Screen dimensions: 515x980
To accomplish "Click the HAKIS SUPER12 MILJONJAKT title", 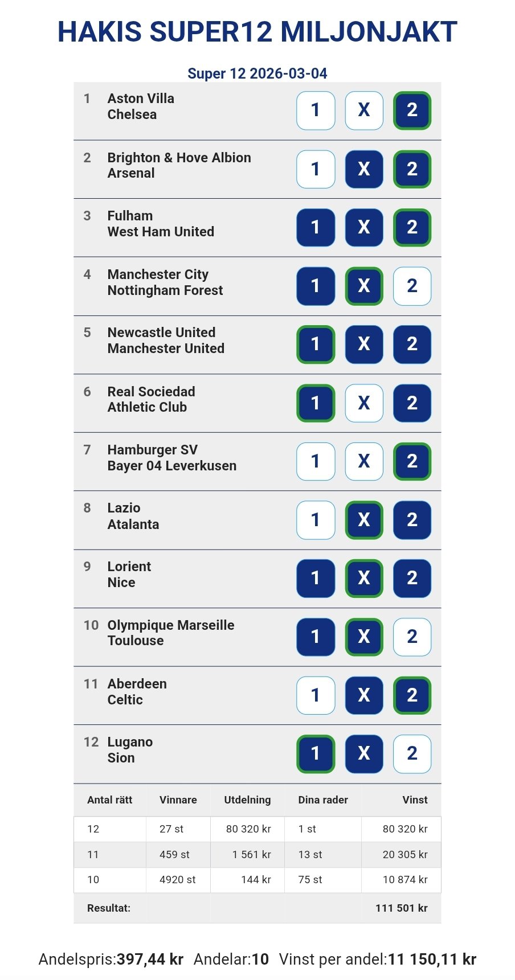I will pos(257,32).
